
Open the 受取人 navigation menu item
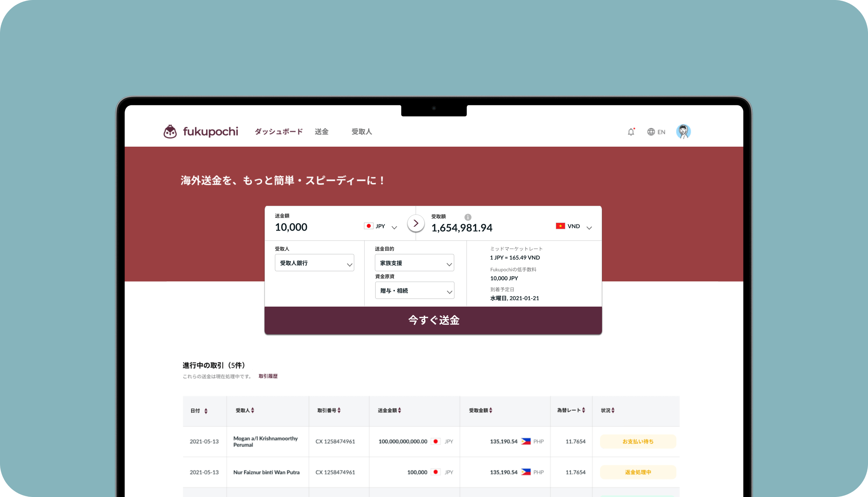[x=362, y=132]
